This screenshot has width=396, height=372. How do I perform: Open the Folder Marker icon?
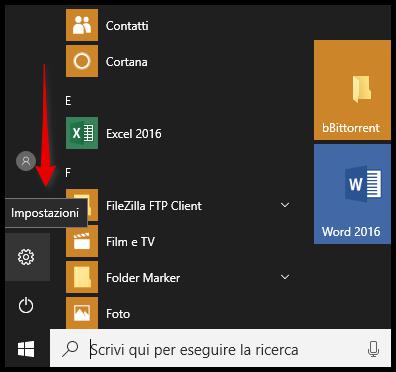tap(82, 277)
